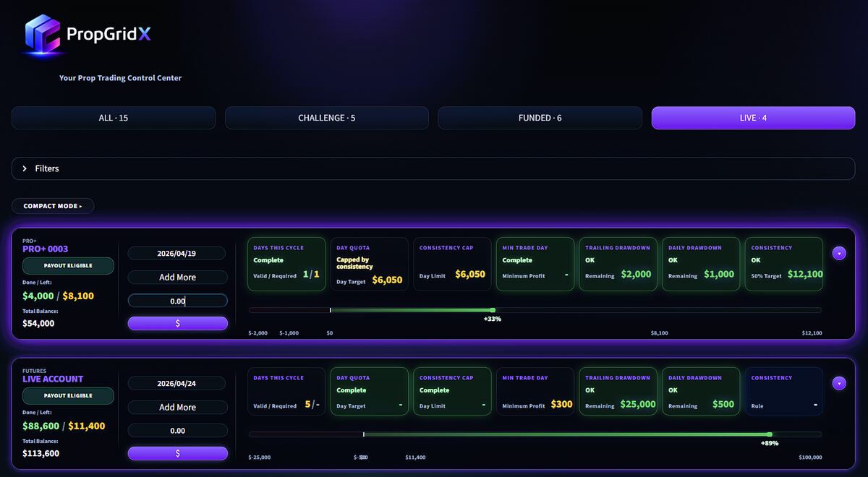Expand the Filters section

click(x=433, y=168)
